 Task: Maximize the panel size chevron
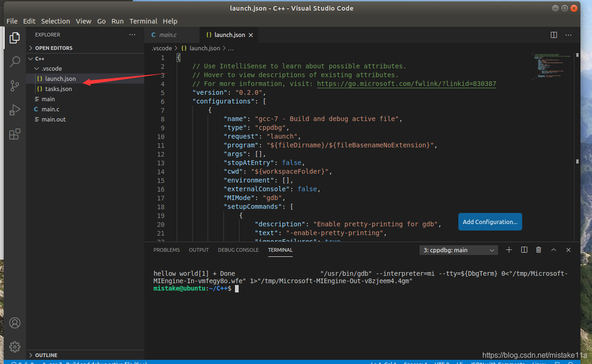(554, 250)
